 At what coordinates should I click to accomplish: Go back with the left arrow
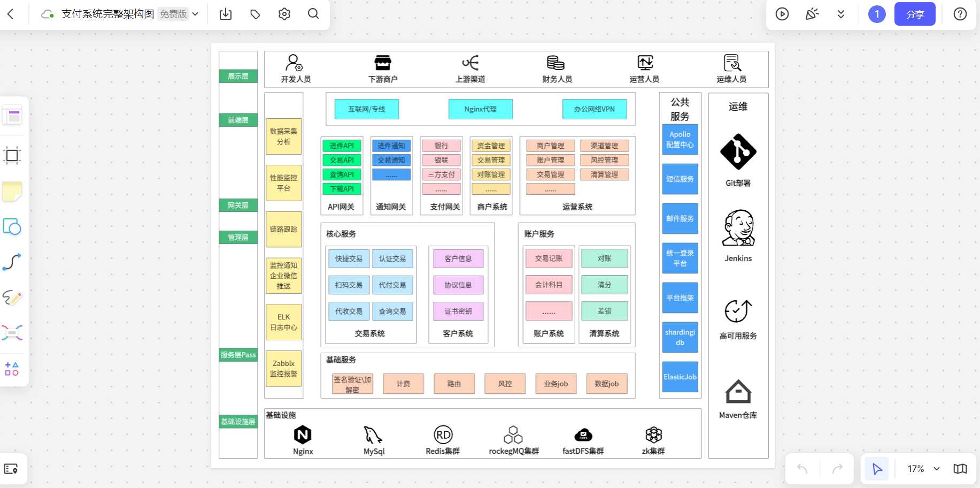click(x=10, y=14)
